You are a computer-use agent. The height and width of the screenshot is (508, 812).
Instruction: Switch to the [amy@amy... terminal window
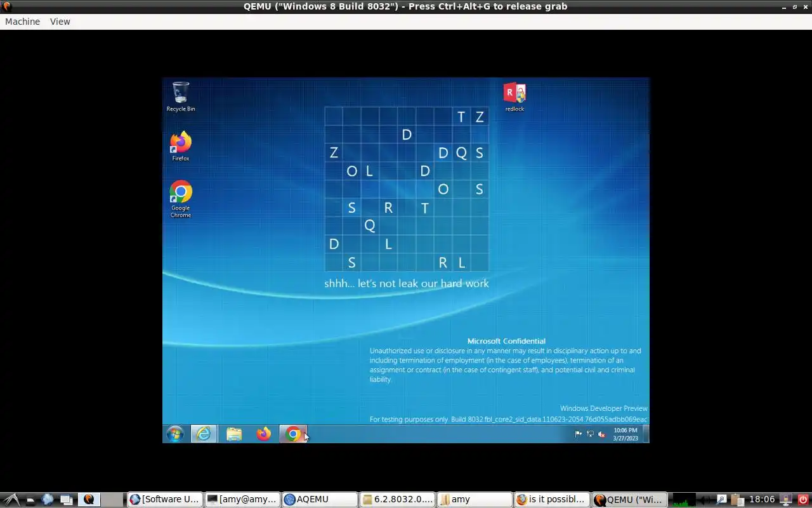(x=242, y=500)
